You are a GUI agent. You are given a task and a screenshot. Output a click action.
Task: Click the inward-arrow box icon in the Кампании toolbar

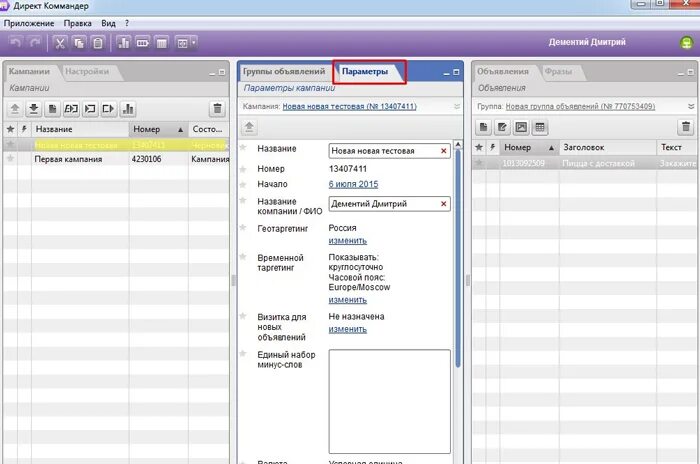[90, 109]
